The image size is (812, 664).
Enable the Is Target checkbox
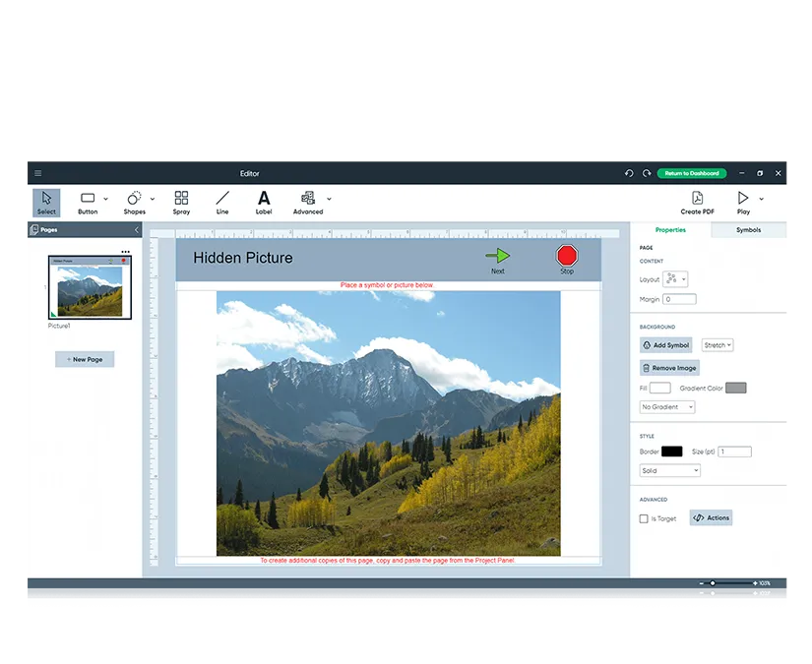coord(644,518)
